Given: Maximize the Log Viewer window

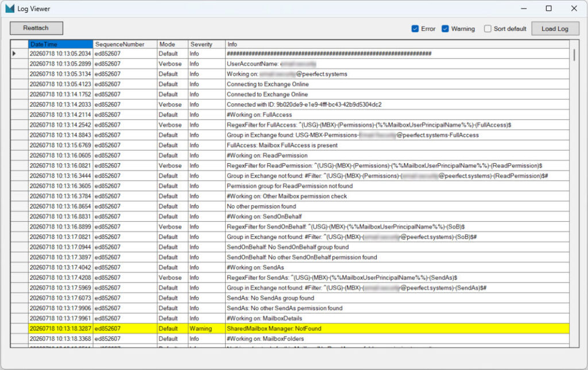Looking at the screenshot, I should tap(548, 8).
